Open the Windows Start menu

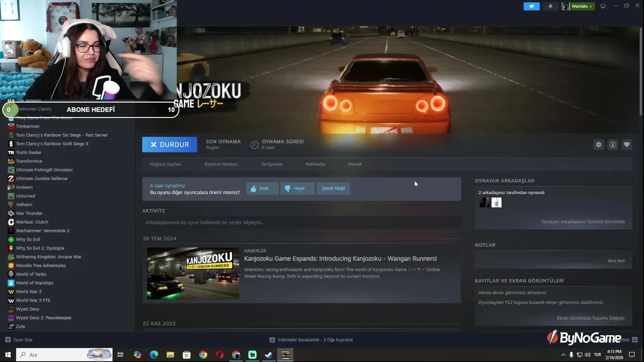8,354
